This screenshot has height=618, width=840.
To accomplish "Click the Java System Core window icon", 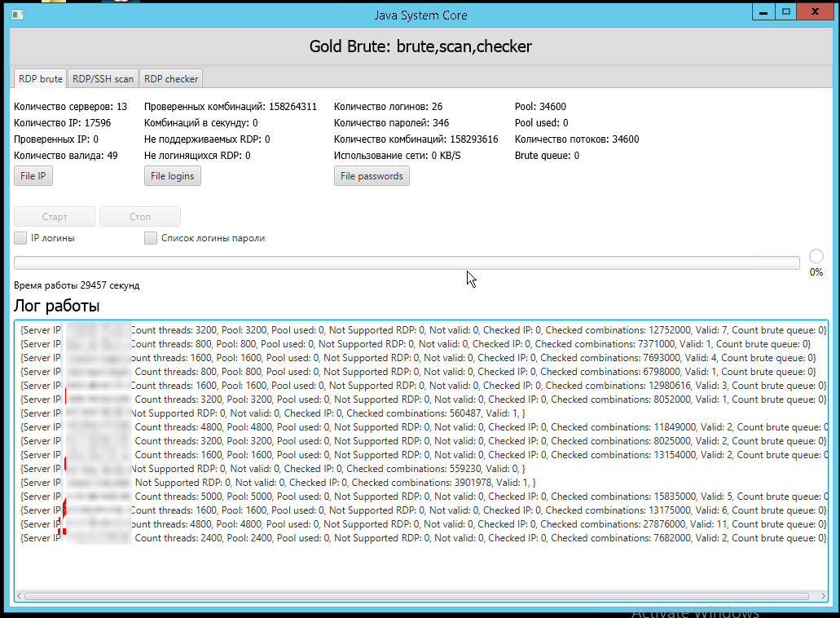I will coord(18,15).
